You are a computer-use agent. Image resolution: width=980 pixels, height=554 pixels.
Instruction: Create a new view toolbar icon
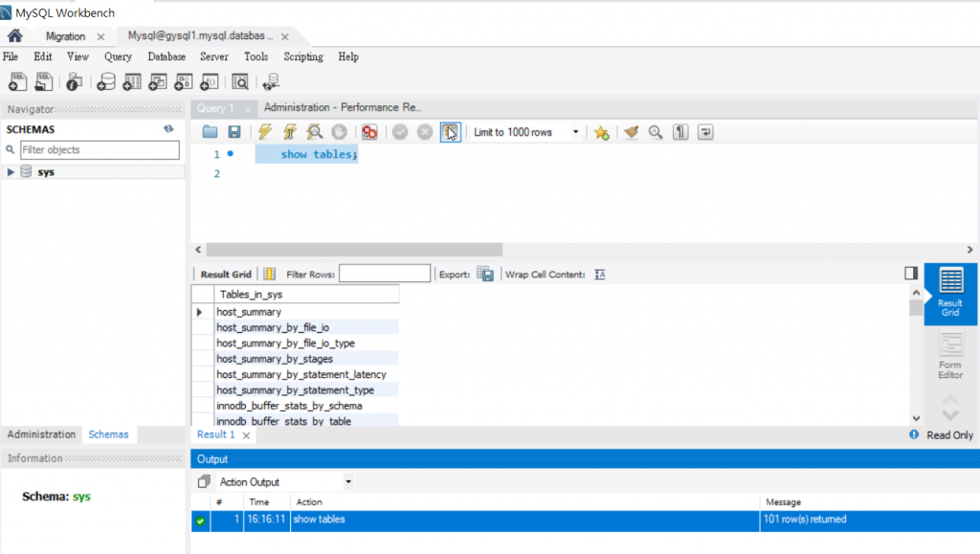point(158,82)
